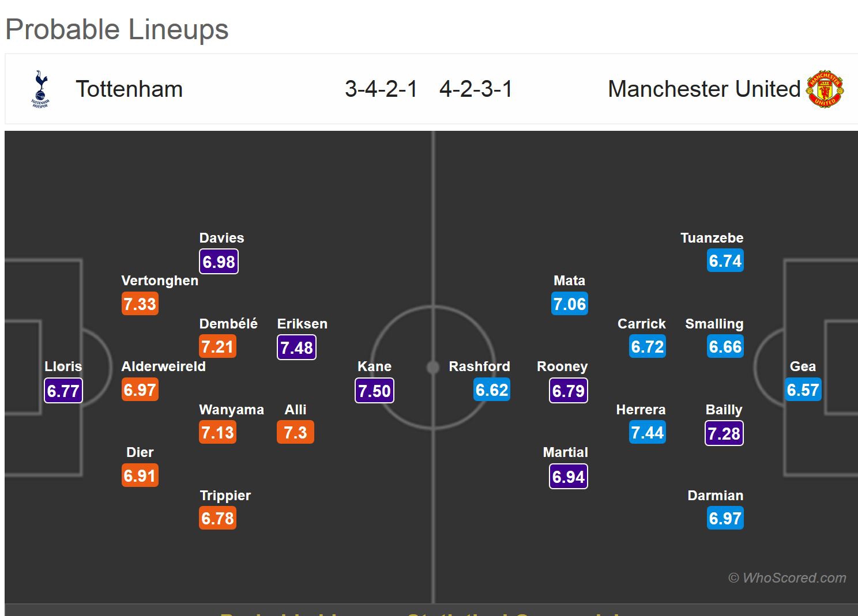Viewport: 858px width, 616px height.
Task: Click the Wanyama player name
Action: coord(231,410)
